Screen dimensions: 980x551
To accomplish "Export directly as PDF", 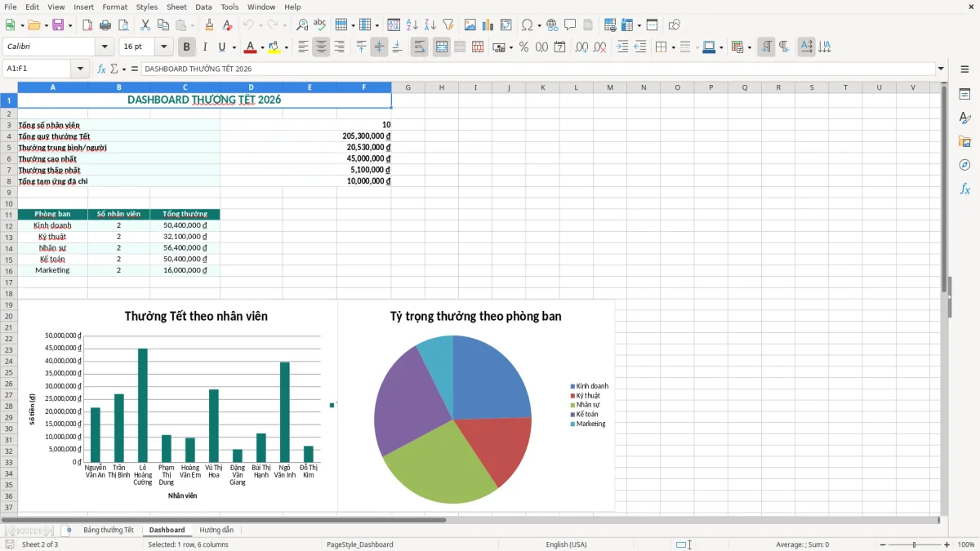I will coord(87,25).
